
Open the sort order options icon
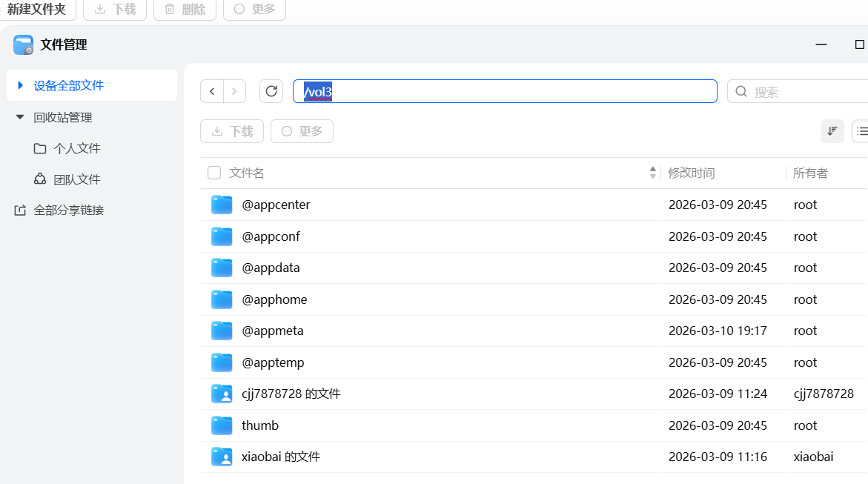832,131
